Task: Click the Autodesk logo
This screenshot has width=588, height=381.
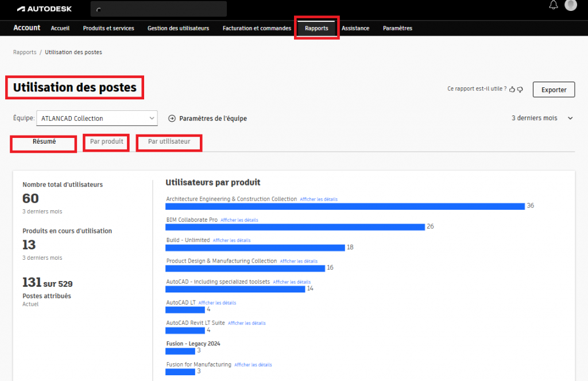Action: click(x=44, y=9)
